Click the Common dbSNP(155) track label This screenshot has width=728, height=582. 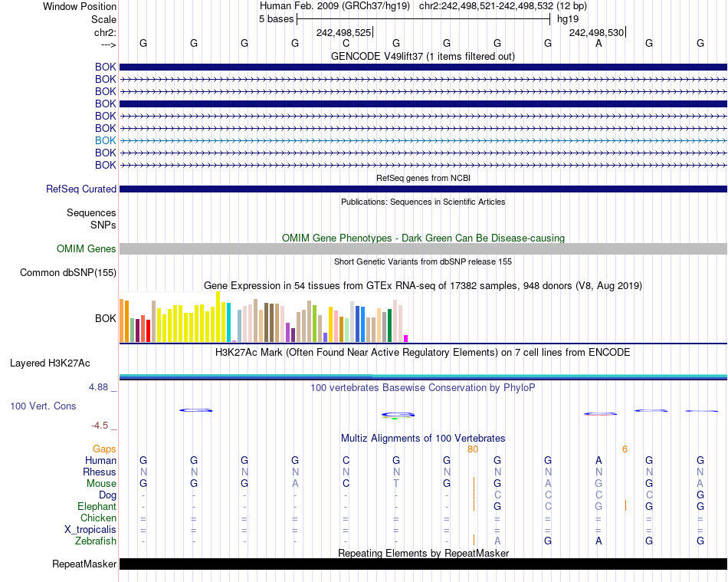click(68, 273)
